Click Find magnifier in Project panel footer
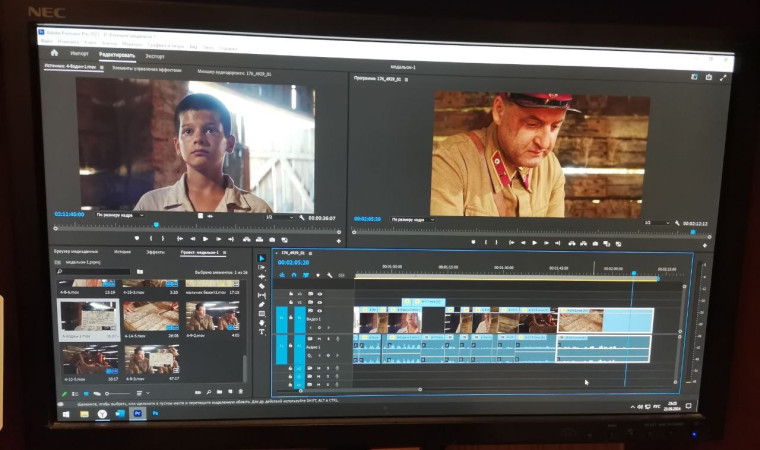The width and height of the screenshot is (760, 450). click(x=209, y=392)
